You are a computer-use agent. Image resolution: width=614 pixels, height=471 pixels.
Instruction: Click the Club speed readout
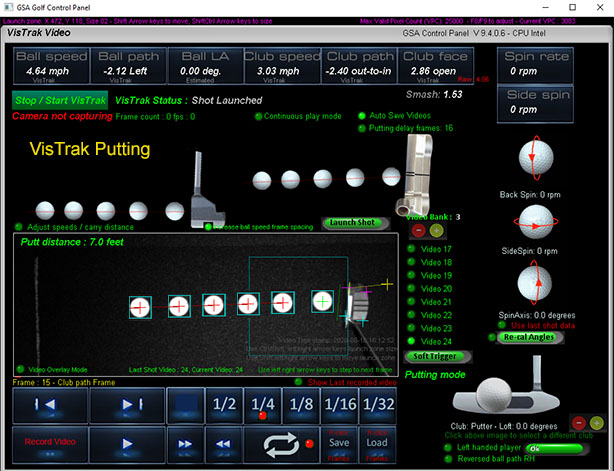(282, 66)
